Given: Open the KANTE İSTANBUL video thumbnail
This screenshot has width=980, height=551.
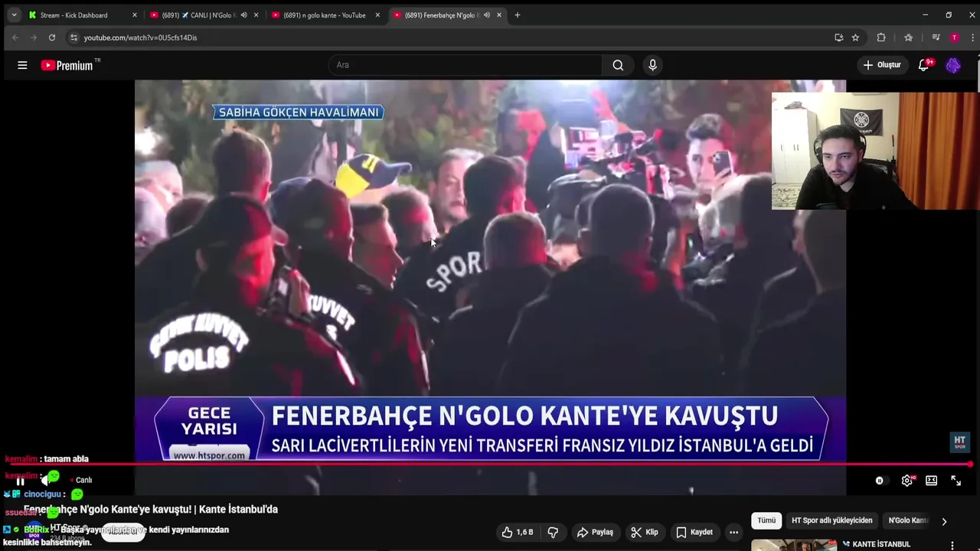Looking at the screenshot, I should [794, 545].
